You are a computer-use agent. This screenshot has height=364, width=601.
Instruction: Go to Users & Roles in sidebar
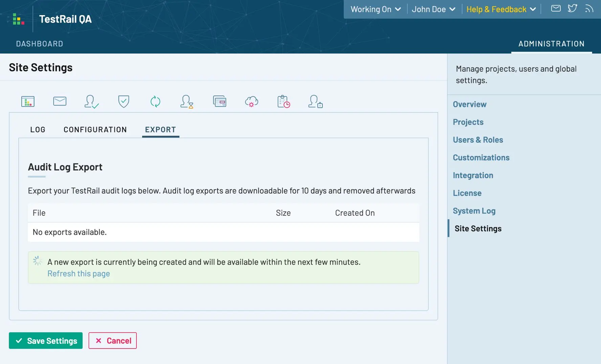478,140
